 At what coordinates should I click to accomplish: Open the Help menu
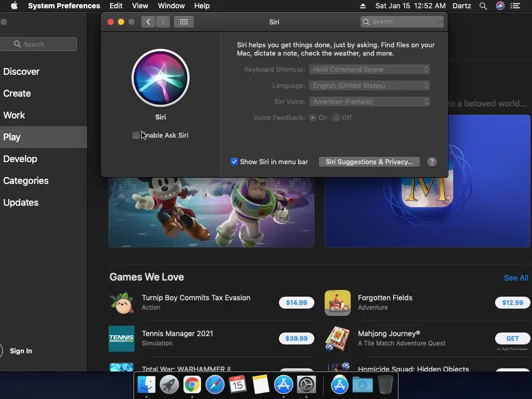pyautogui.click(x=202, y=6)
